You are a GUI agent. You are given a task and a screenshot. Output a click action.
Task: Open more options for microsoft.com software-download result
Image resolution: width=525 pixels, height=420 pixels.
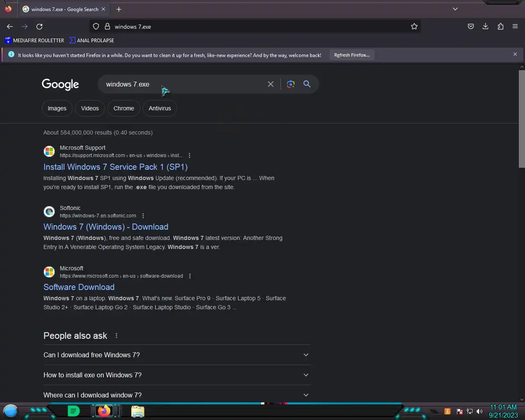point(190,276)
